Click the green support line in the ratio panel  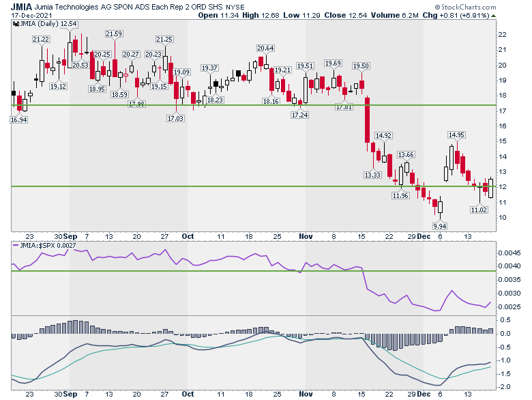point(254,271)
